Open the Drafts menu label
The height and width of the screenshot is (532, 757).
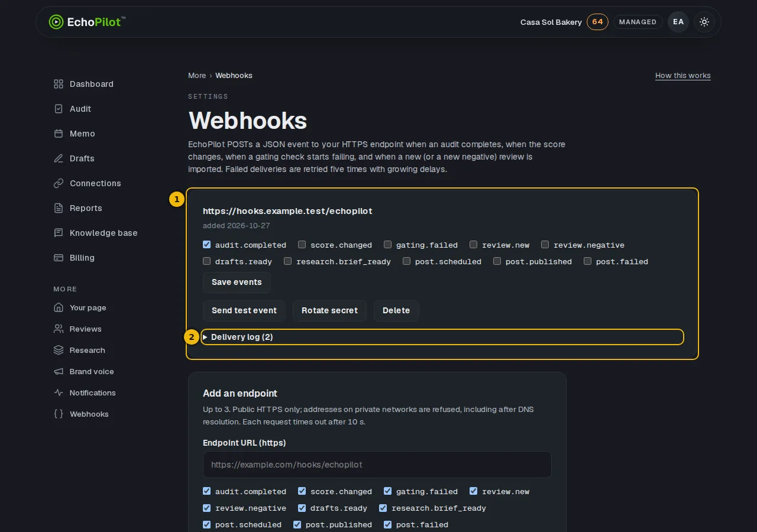[x=82, y=158]
